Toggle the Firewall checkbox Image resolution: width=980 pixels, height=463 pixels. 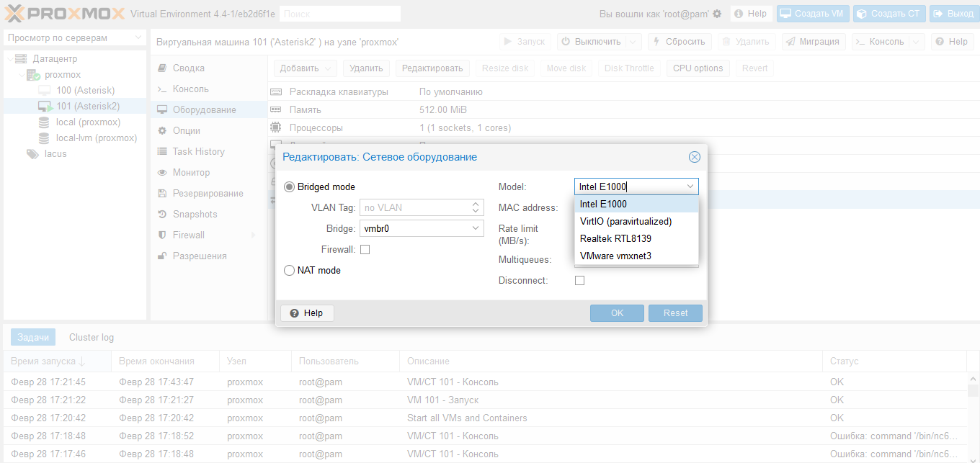[365, 249]
